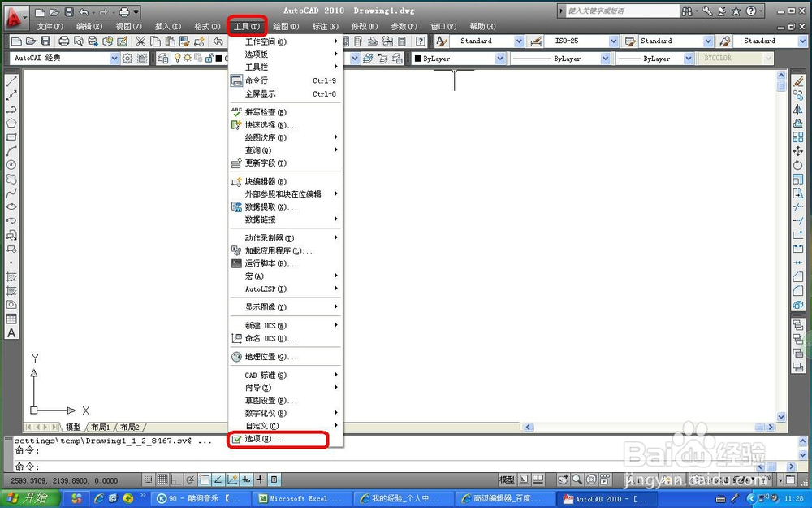The image size is (812, 508).
Task: Expand the Standard text style dropdown
Action: (x=519, y=41)
